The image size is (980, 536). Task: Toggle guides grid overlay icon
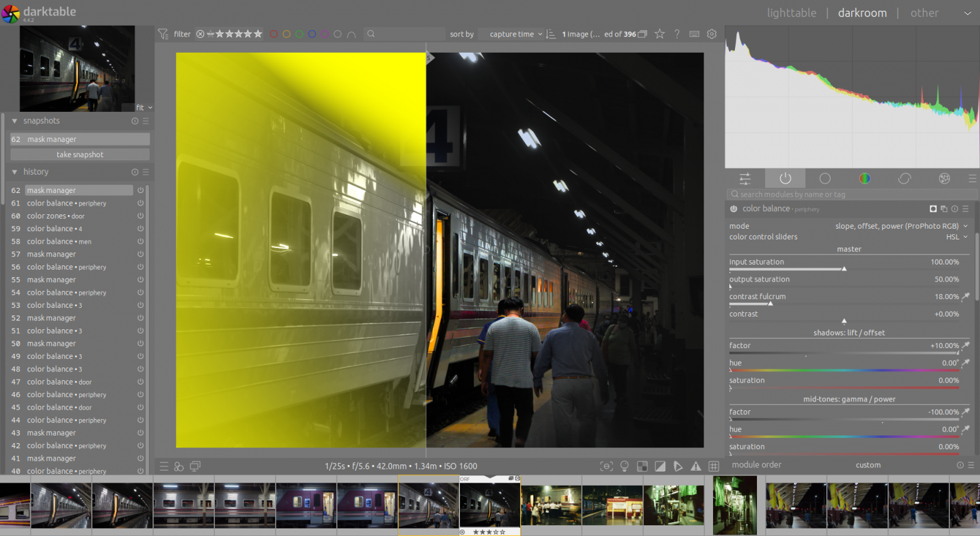[714, 466]
